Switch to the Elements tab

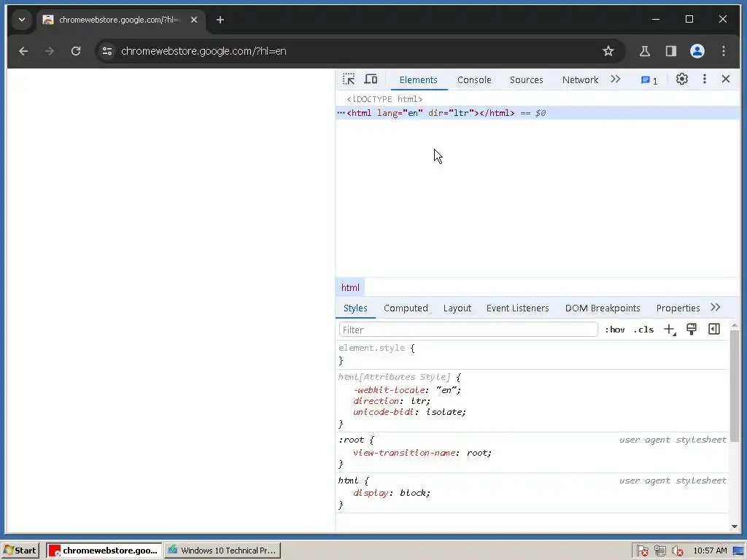(x=418, y=80)
